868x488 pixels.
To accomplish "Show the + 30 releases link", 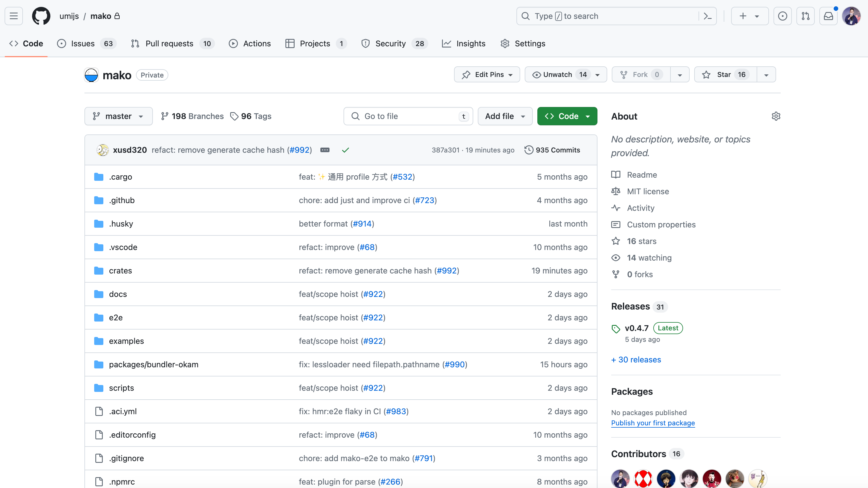I will pyautogui.click(x=636, y=360).
